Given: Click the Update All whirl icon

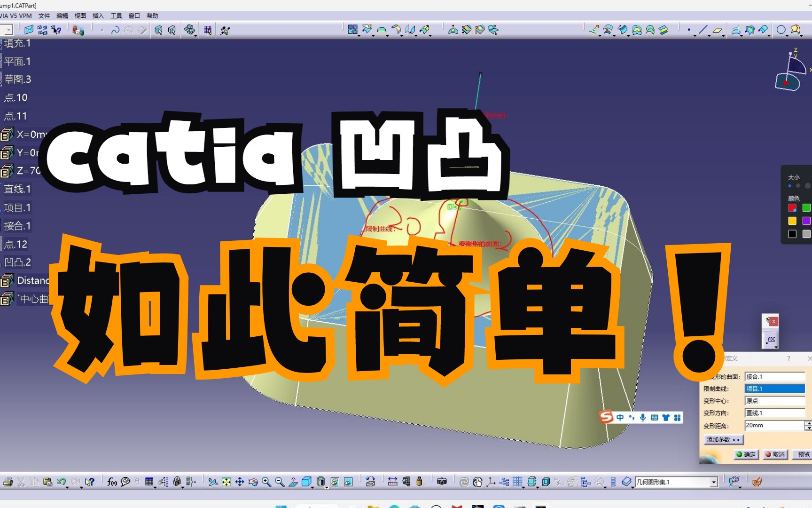Looking at the screenshot, I should click(x=464, y=482).
